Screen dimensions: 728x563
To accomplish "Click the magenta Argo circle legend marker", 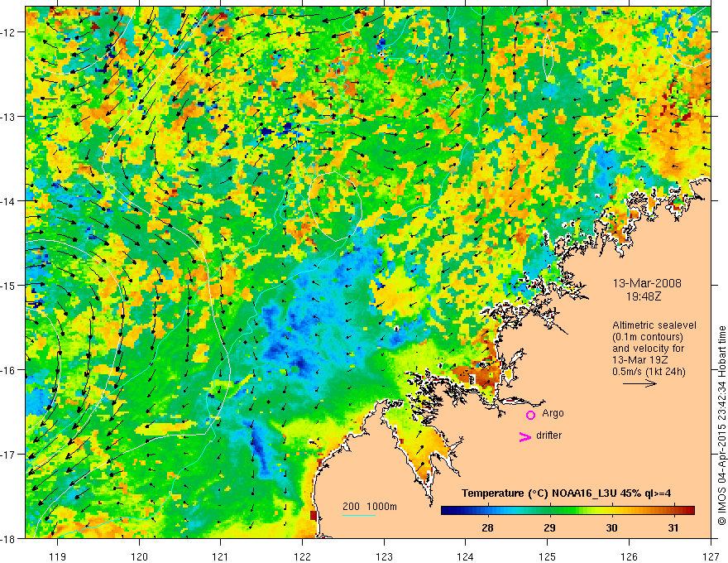I will tap(530, 415).
